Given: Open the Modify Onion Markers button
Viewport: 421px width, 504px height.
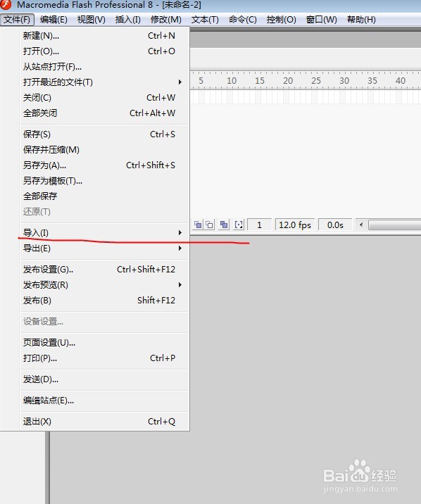Looking at the screenshot, I should [239, 225].
